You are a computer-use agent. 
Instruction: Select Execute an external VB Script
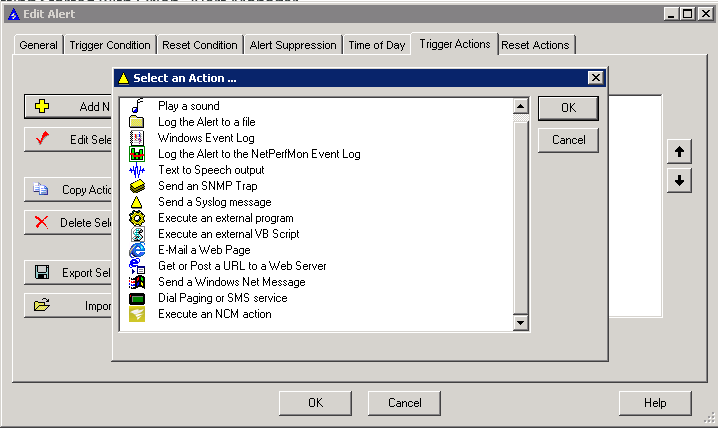pyautogui.click(x=228, y=234)
